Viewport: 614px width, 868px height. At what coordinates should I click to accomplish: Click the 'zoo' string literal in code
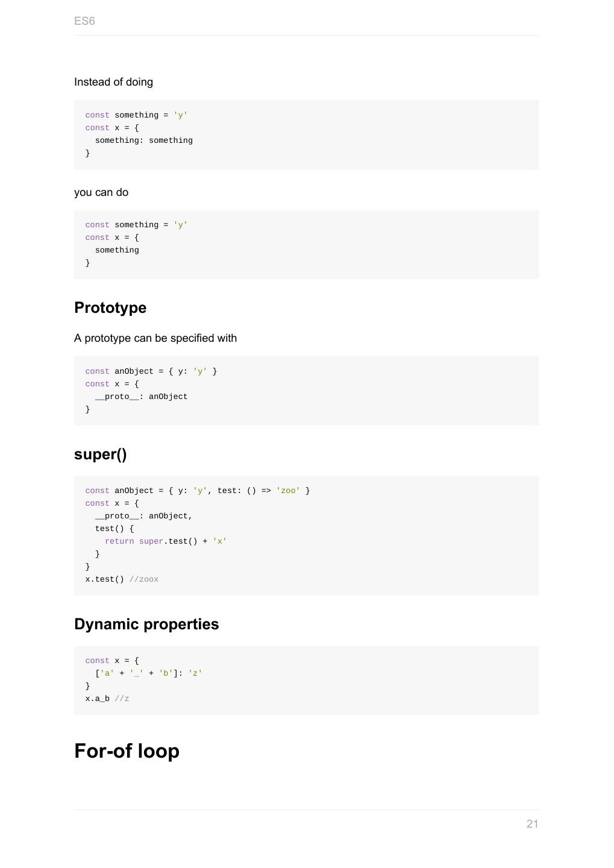[288, 491]
